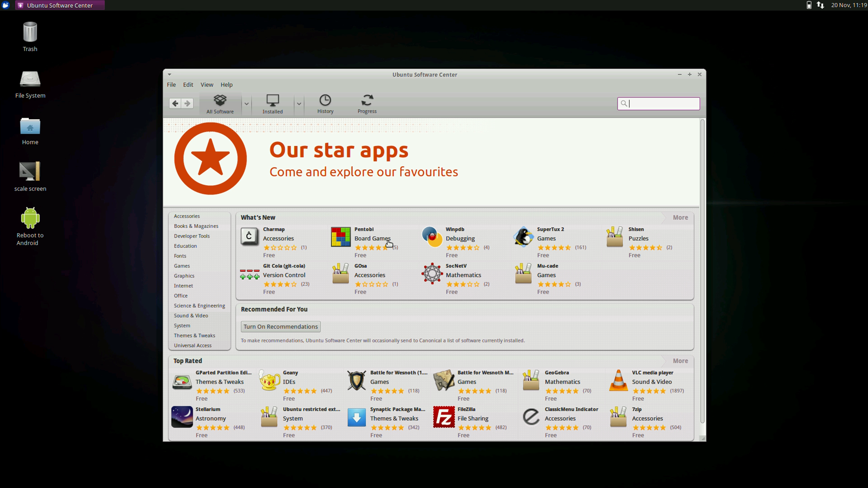Screen dimensions: 868x488
Task: Open the Battle for Wesnoth shield icon
Action: tap(357, 380)
